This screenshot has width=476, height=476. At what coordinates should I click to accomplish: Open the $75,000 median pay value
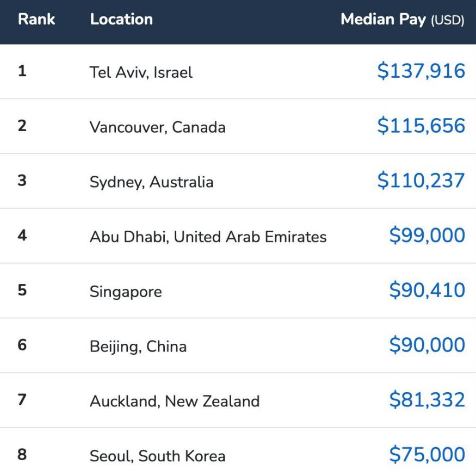427,454
